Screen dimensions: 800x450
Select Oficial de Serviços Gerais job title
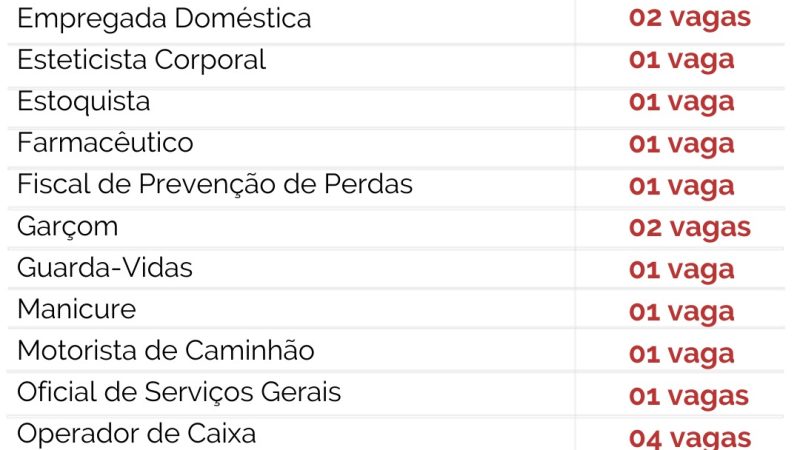[179, 393]
